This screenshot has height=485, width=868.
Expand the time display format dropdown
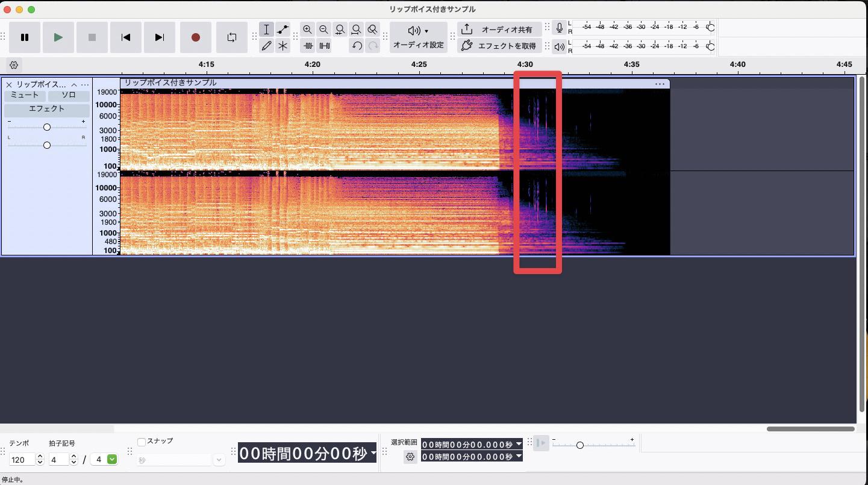[x=373, y=453]
